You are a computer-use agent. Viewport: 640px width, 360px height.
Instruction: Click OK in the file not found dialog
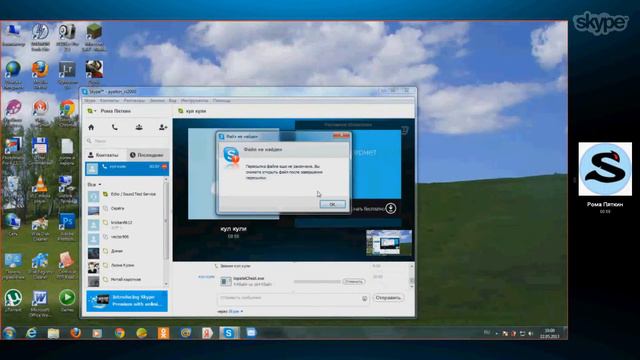[332, 204]
